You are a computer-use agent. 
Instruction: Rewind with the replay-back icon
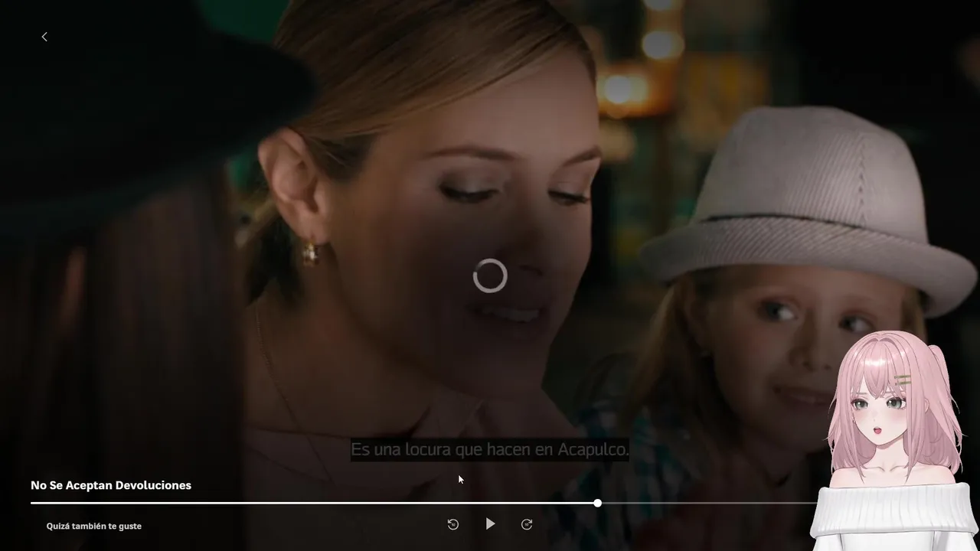coord(453,524)
